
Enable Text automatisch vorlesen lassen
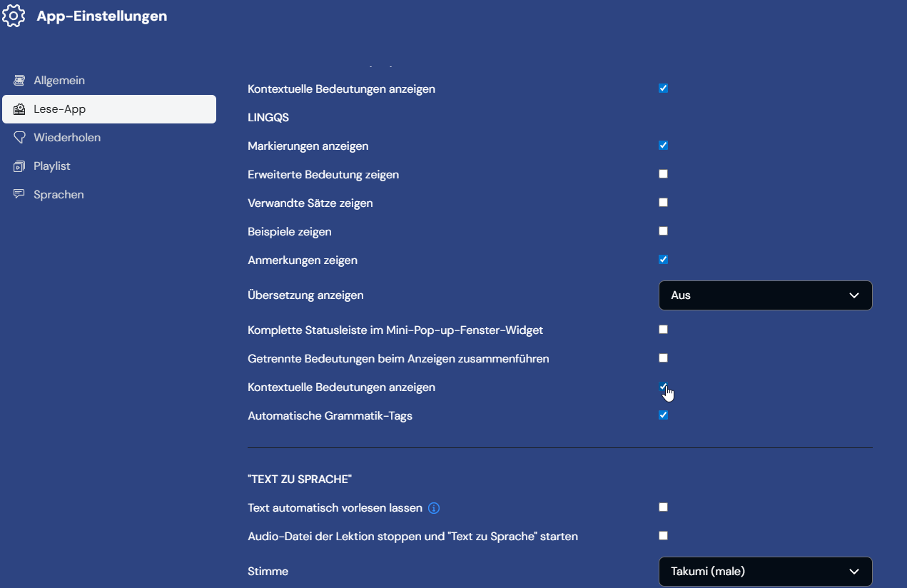pyautogui.click(x=663, y=507)
